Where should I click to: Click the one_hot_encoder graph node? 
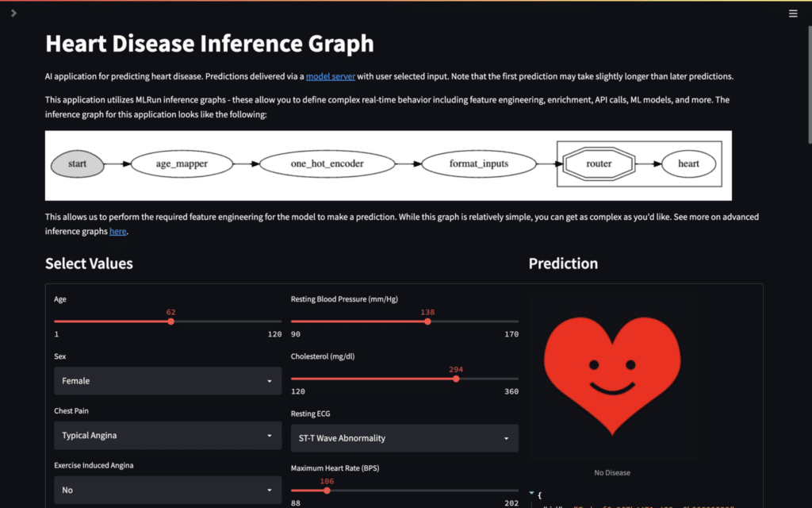327,164
